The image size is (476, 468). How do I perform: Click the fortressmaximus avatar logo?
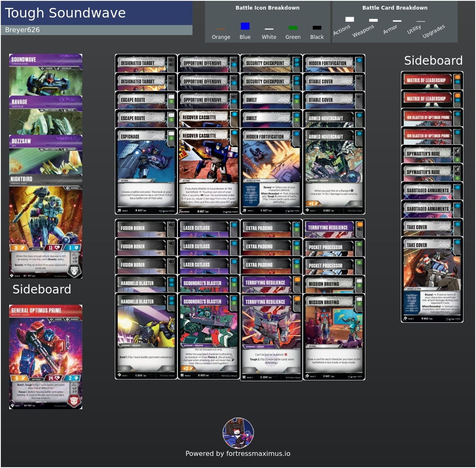[238, 433]
